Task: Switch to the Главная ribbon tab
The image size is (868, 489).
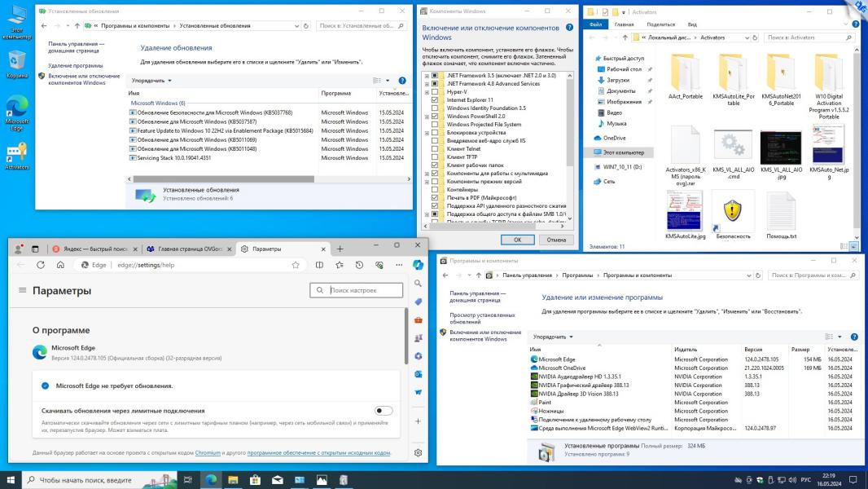Action: (x=624, y=24)
